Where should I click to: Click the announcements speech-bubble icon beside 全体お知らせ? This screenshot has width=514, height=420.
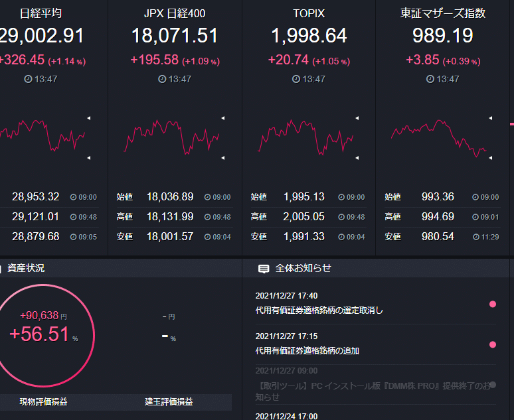click(x=264, y=269)
